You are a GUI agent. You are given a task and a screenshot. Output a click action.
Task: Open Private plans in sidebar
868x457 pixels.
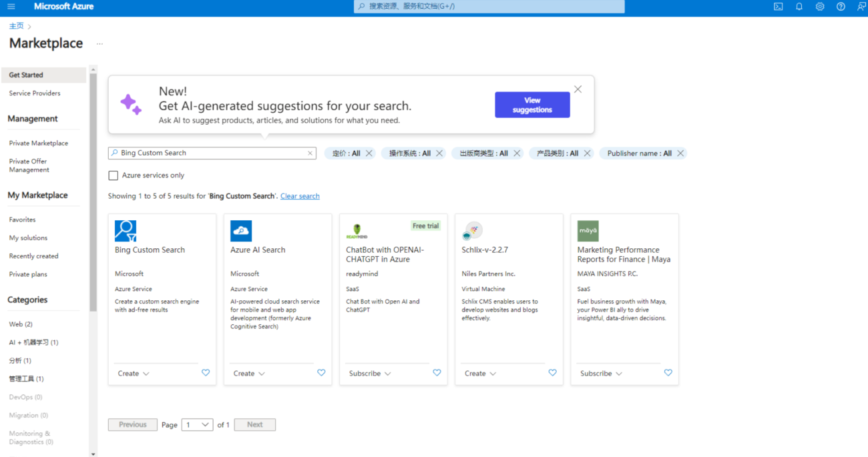click(28, 274)
